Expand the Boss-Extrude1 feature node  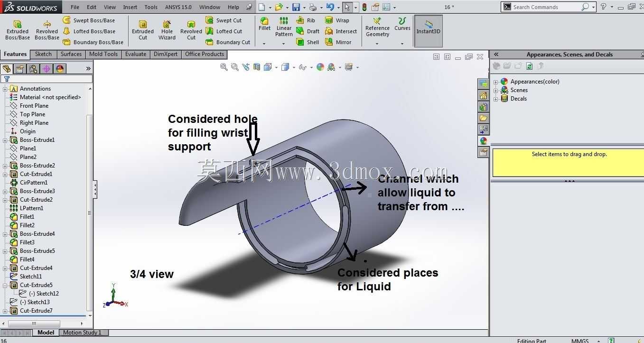(5, 140)
